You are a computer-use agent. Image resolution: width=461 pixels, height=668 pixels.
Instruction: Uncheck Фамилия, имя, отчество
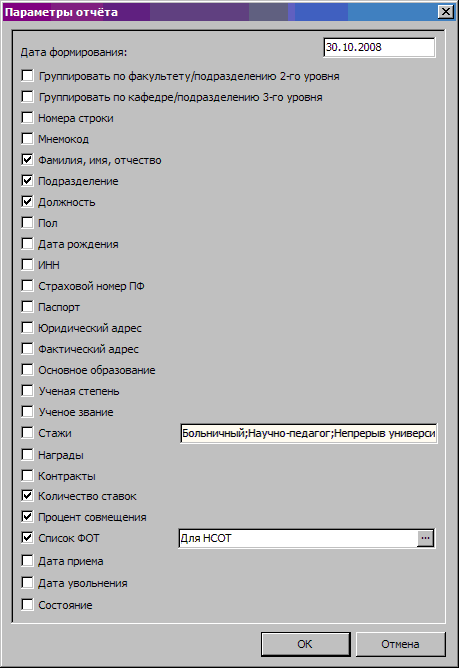[x=27, y=160]
